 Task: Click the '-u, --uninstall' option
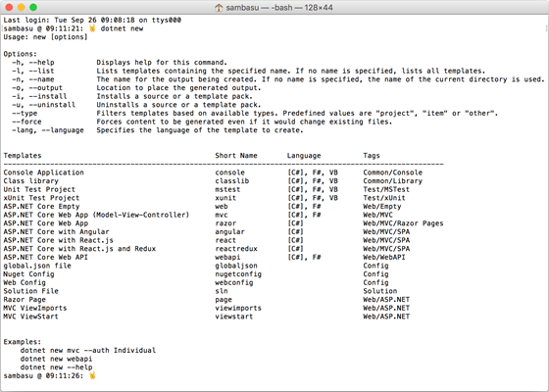pos(44,105)
